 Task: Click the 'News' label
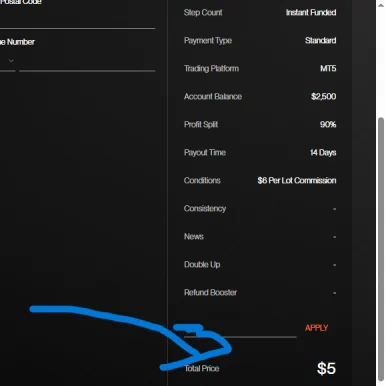(194, 237)
